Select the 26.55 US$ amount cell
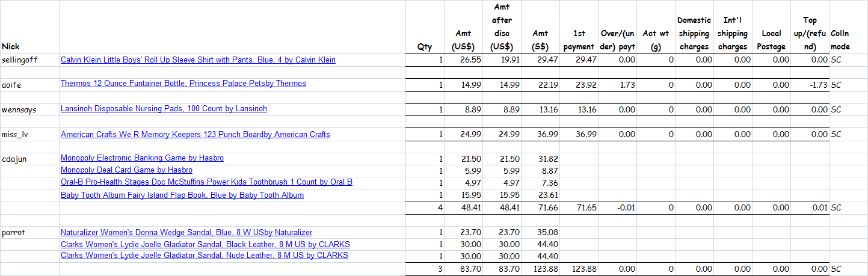Viewport: 868px width, 276px height. (463, 60)
